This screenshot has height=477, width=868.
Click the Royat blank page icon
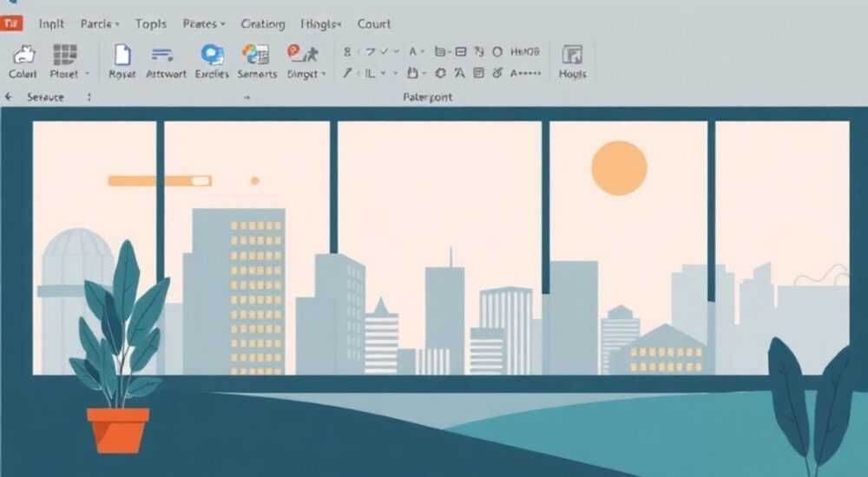pyautogui.click(x=122, y=55)
